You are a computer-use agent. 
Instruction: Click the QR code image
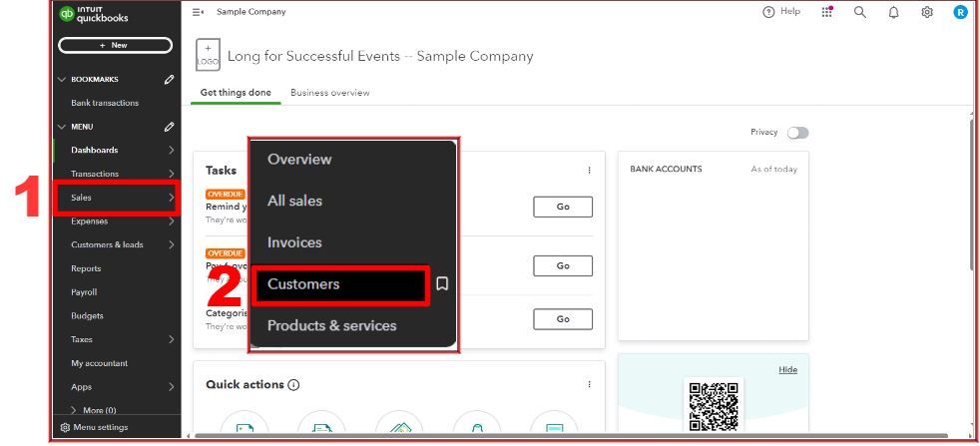click(714, 406)
